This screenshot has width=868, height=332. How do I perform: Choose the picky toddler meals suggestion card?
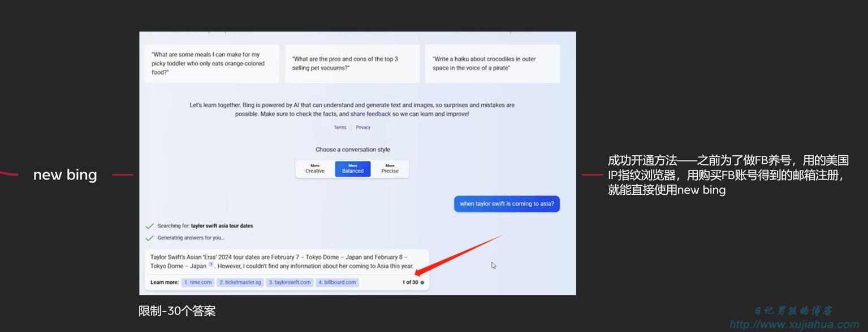(211, 64)
